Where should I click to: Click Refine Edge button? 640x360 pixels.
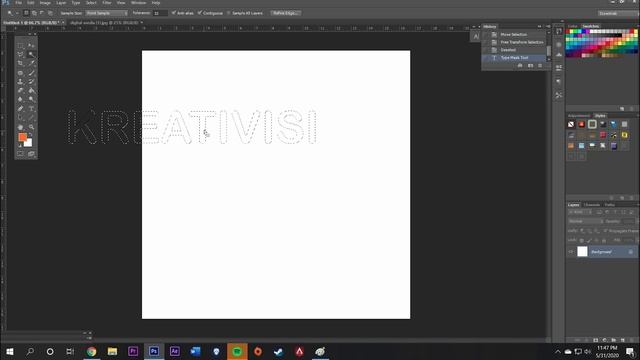pos(285,13)
